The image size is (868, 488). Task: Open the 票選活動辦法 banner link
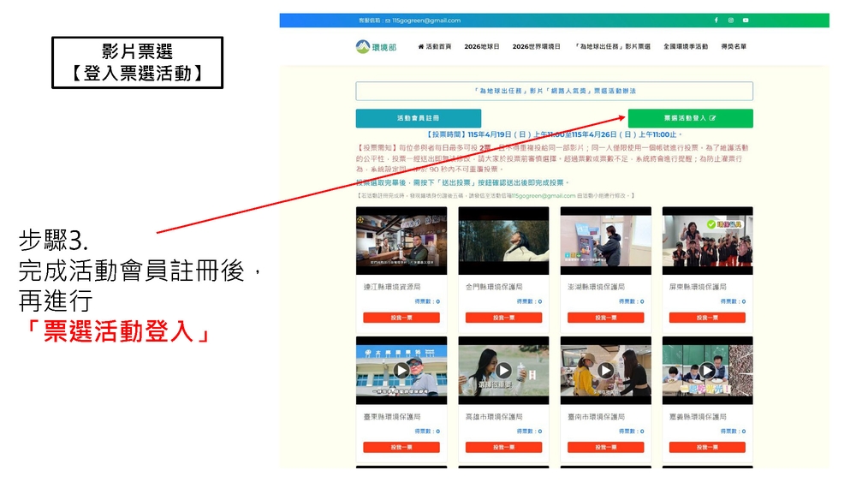coord(554,91)
